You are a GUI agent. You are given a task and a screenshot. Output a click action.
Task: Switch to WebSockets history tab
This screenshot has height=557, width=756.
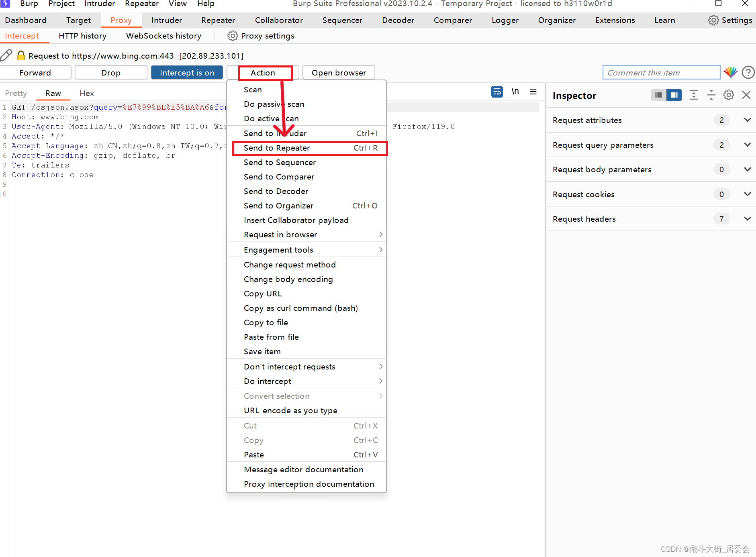163,36
